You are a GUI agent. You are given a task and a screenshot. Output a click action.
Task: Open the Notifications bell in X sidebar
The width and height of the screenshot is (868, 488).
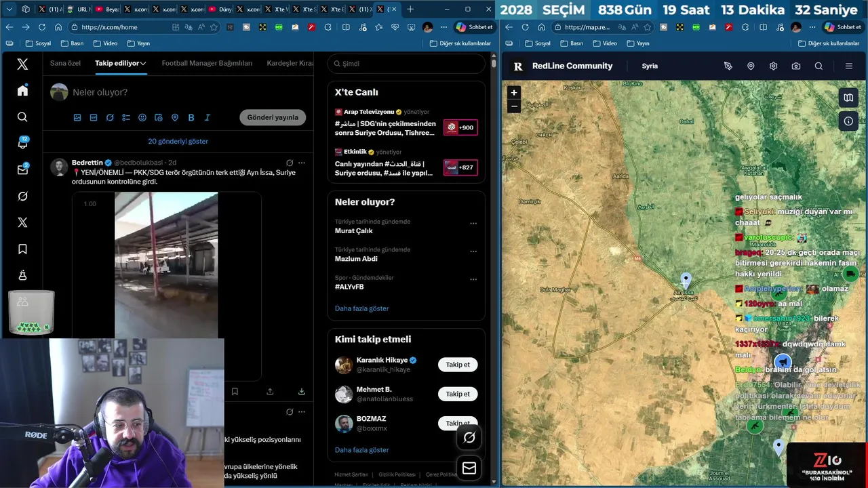(x=22, y=144)
